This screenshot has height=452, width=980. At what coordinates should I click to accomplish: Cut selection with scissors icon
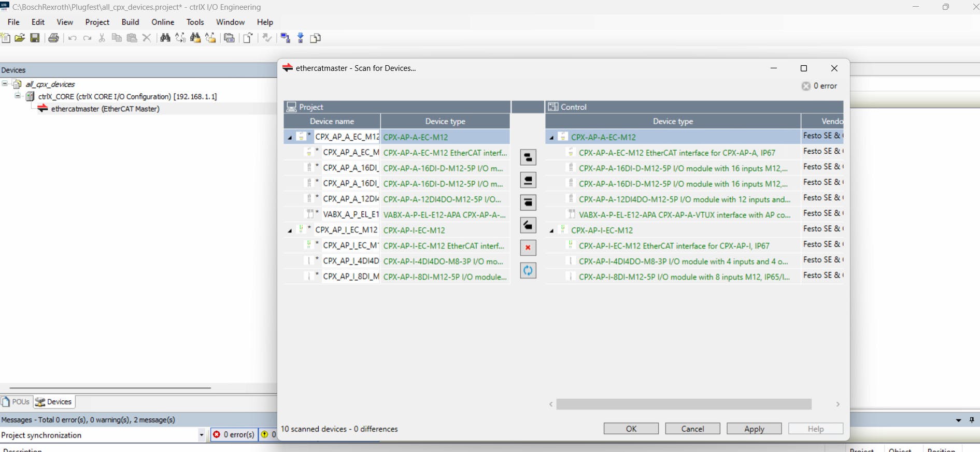(x=102, y=38)
